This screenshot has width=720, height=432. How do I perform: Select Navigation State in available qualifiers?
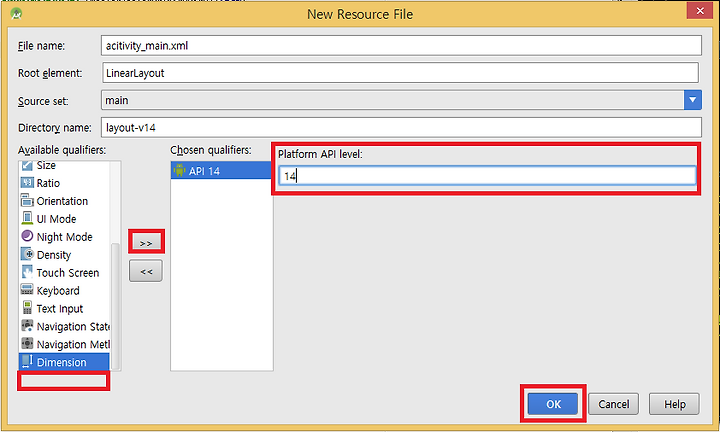pyautogui.click(x=64, y=326)
